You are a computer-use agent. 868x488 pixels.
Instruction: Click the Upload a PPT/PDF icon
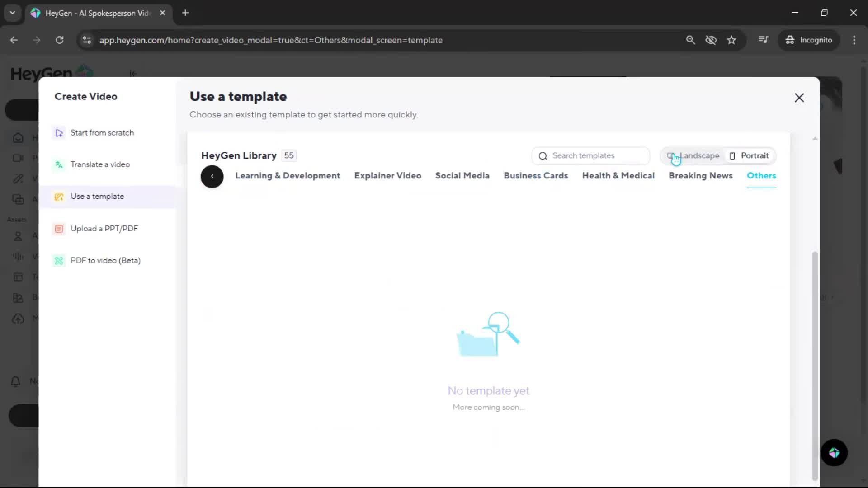click(x=59, y=229)
